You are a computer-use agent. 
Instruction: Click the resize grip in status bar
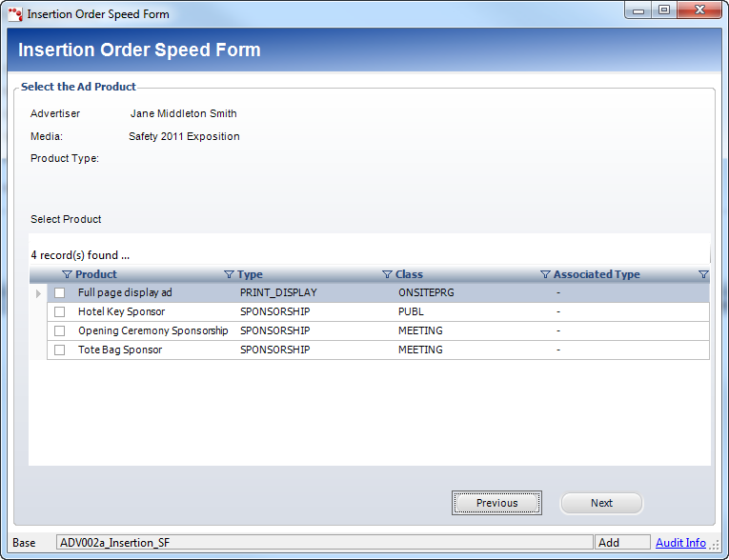click(x=715, y=545)
